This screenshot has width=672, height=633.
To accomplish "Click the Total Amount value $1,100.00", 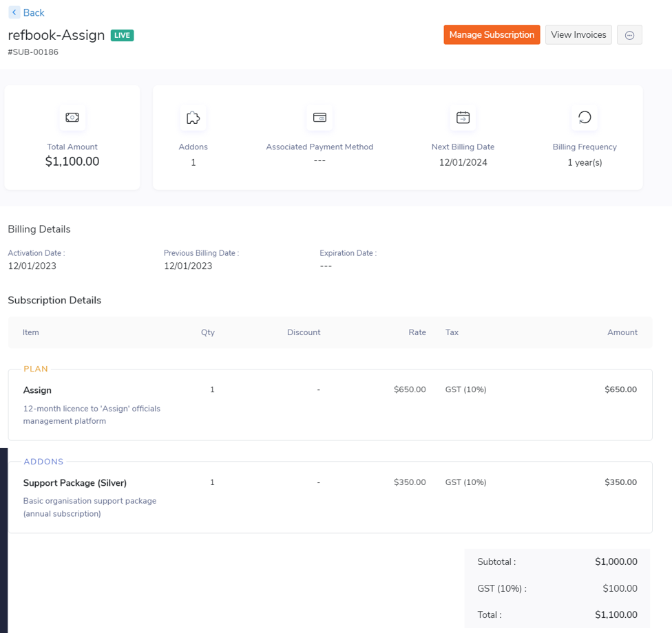I will pos(72,162).
